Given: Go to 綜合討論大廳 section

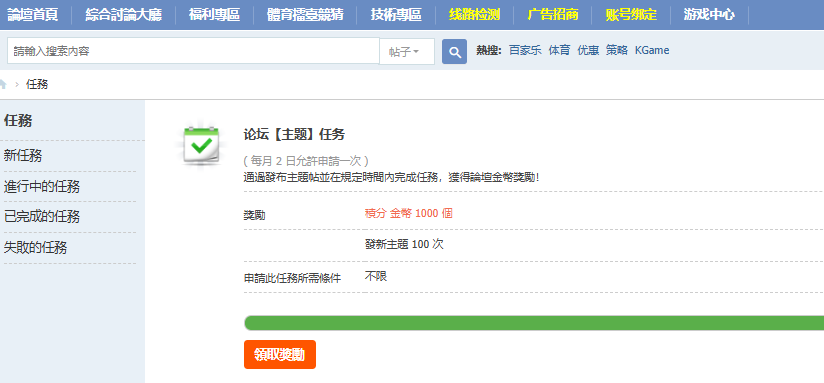Looking at the screenshot, I should pos(123,15).
